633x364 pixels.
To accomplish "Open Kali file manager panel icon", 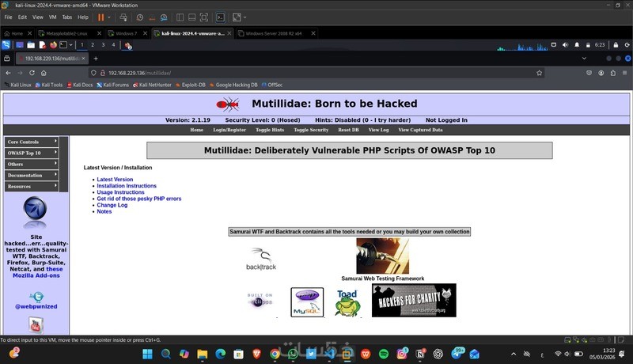I will [31, 45].
